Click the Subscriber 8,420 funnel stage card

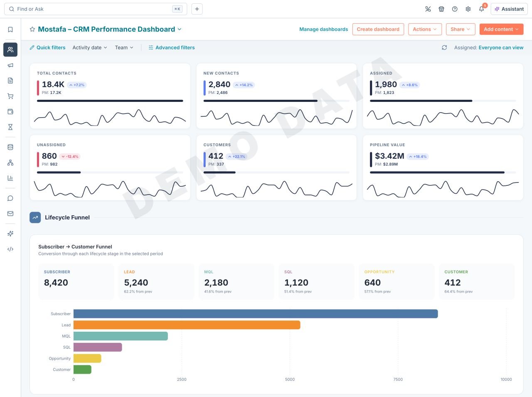(76, 281)
